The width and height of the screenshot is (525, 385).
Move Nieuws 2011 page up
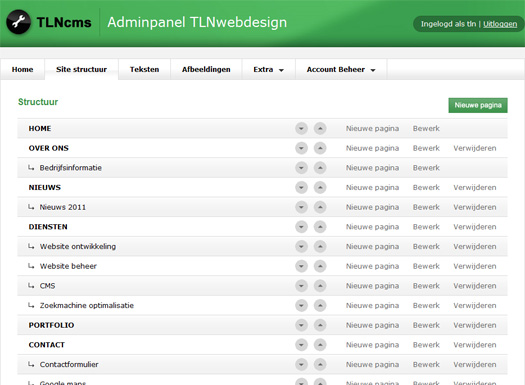(320, 207)
